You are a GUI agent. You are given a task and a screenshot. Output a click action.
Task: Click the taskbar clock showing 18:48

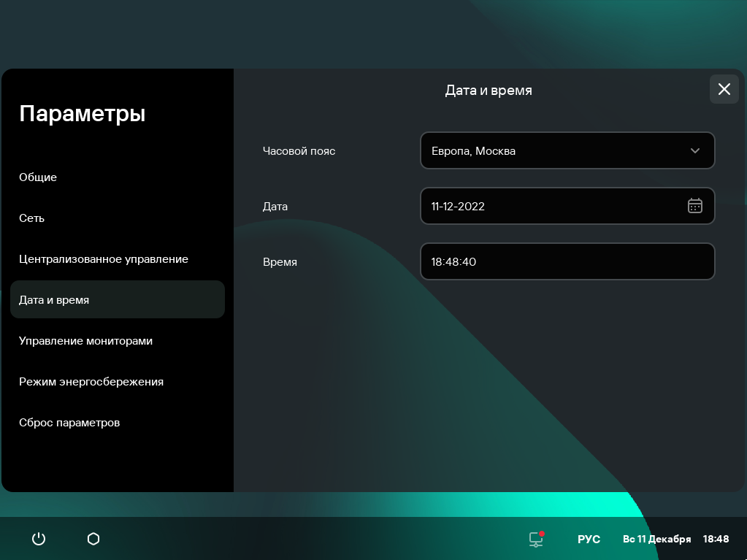tap(716, 539)
